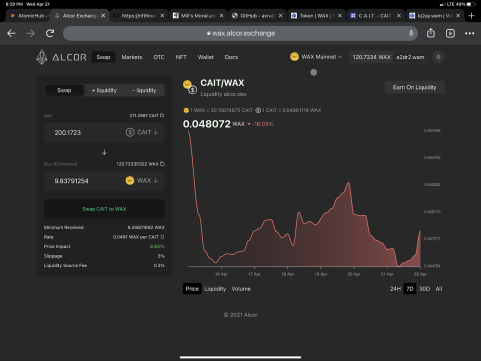481x361 pixels.
Task: Click the 120.73335302 WAX balance text
Action: tap(137, 164)
